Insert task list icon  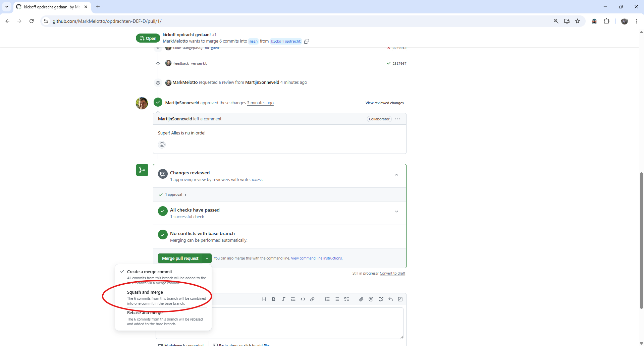pos(347,299)
